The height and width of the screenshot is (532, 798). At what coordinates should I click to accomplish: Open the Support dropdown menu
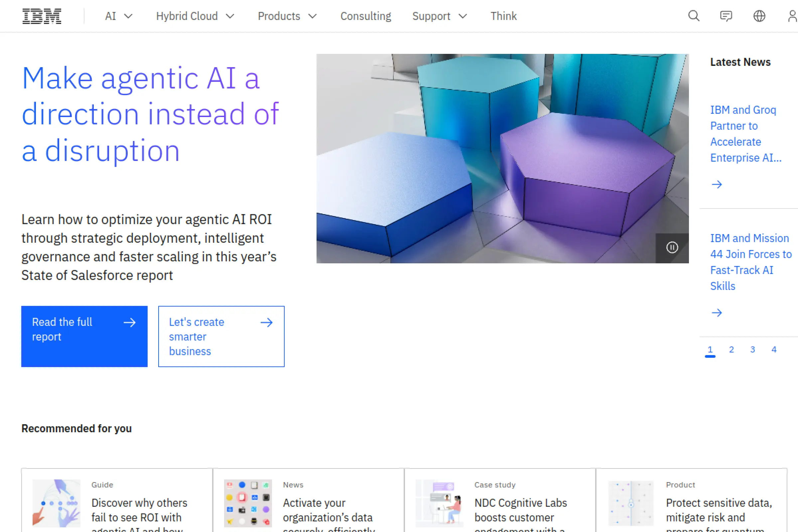tap(439, 16)
